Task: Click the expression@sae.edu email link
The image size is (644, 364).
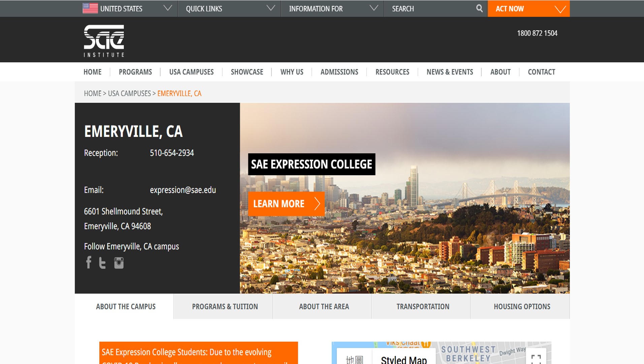Action: (x=183, y=190)
